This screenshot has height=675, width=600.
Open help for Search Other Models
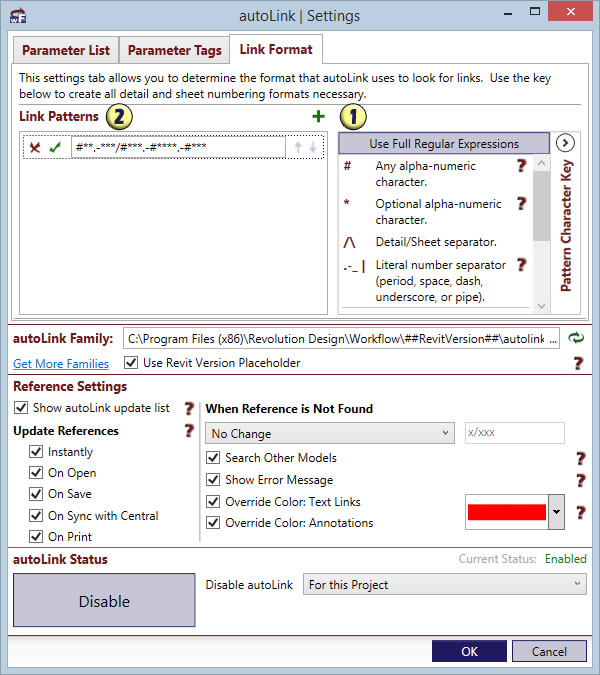pos(581,458)
